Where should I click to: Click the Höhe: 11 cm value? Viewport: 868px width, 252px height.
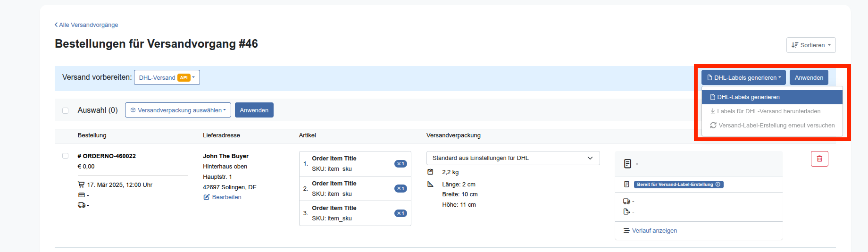[459, 205]
